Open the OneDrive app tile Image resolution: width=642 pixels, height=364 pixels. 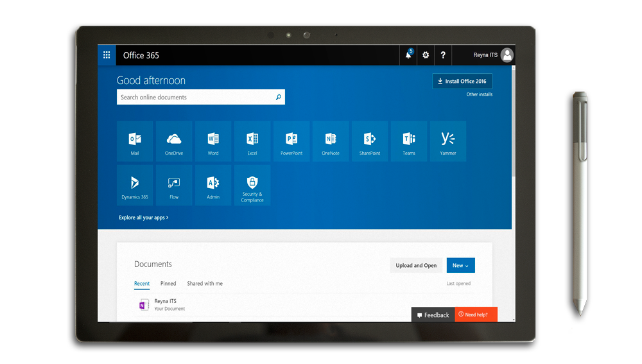174,141
